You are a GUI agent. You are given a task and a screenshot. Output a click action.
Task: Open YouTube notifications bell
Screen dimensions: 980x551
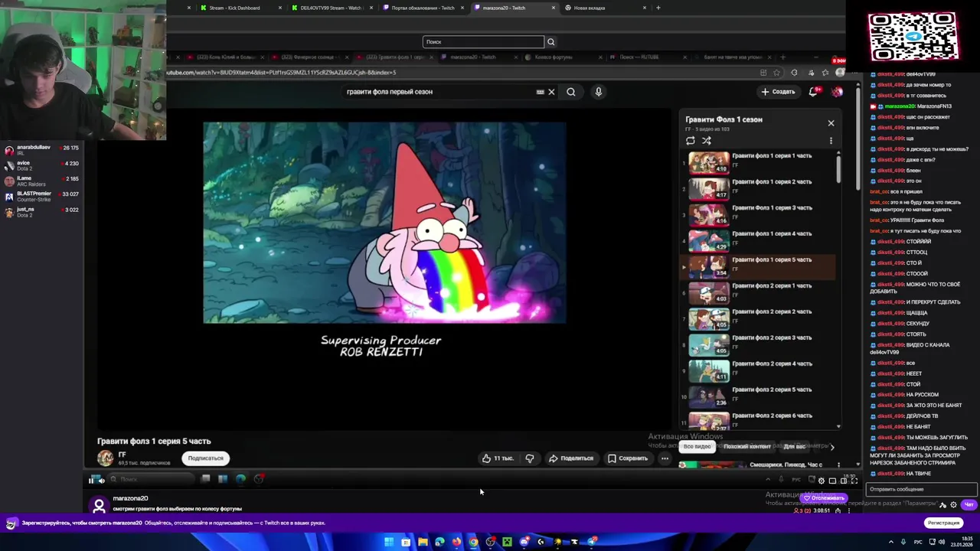point(814,92)
